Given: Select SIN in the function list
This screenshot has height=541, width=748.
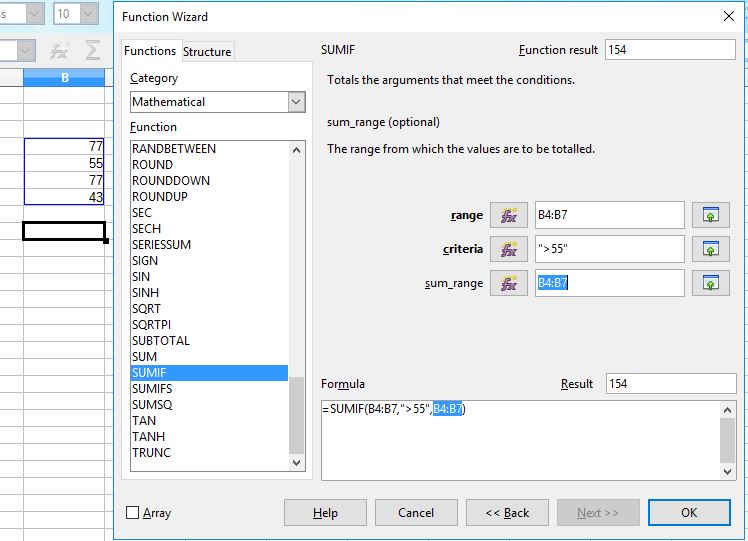Looking at the screenshot, I should coord(209,277).
